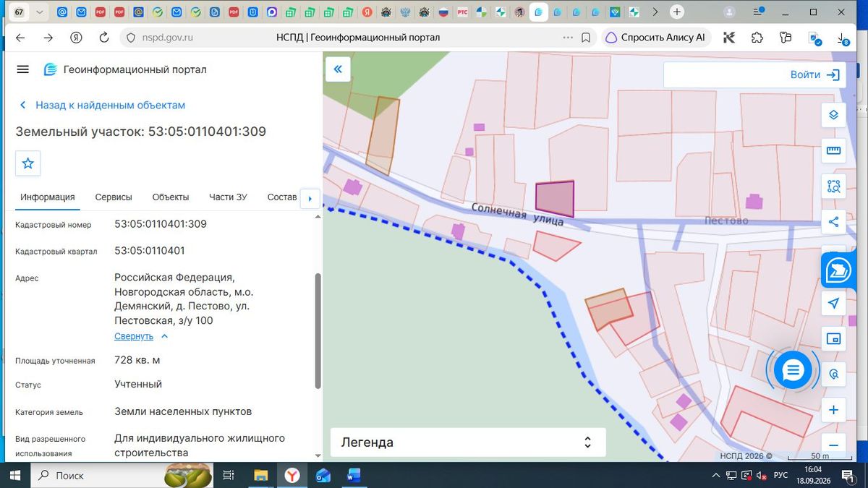This screenshot has width=868, height=488.
Task: Select cadastral number 53:05:0110401:309 value
Action: [161, 224]
